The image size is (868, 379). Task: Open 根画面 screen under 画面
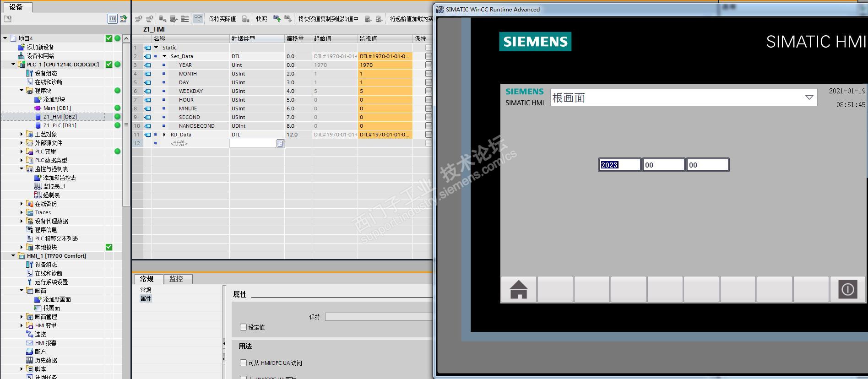51,308
